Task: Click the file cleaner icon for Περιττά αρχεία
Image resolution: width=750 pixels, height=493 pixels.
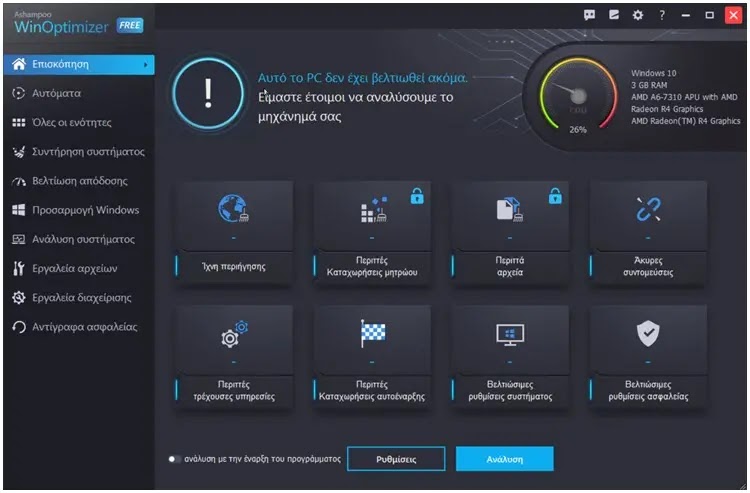Action: 509,209
